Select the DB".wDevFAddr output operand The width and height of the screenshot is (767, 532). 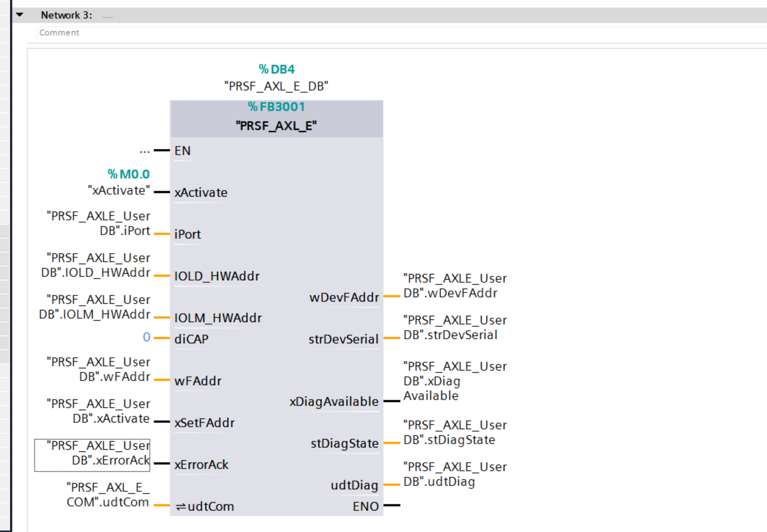click(455, 286)
